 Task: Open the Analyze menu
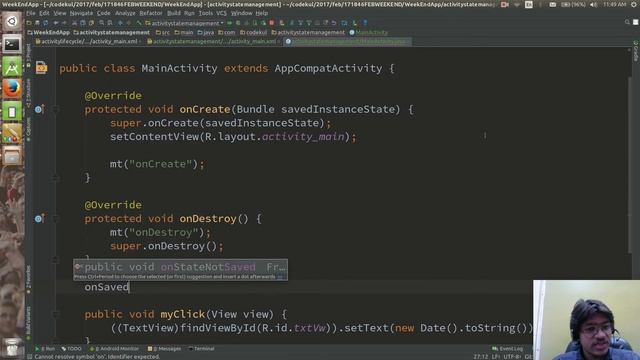click(125, 13)
